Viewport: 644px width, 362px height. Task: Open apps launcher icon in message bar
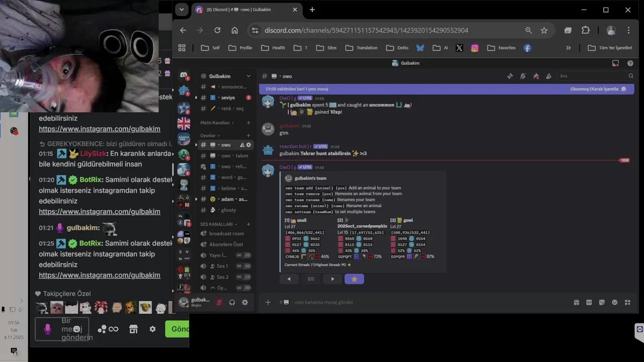627,302
